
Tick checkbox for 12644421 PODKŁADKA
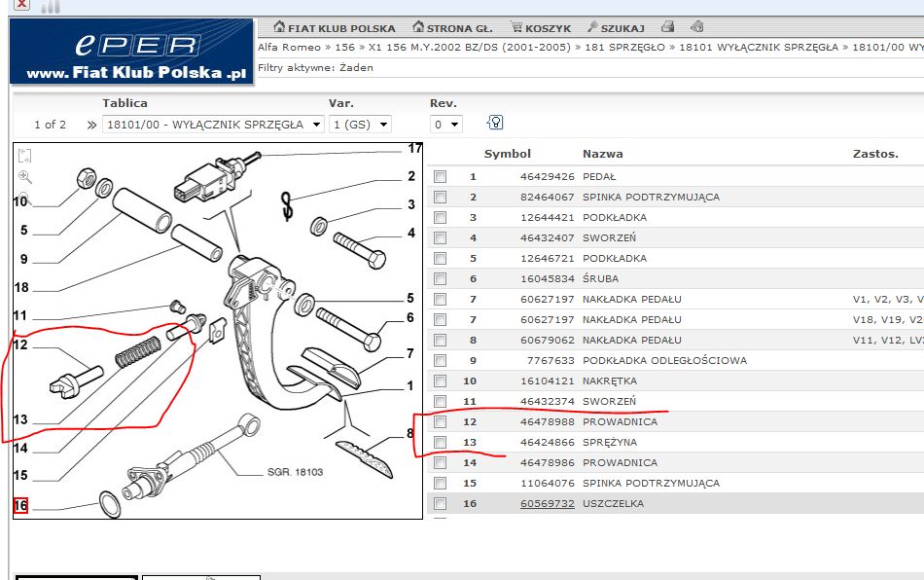pyautogui.click(x=441, y=218)
